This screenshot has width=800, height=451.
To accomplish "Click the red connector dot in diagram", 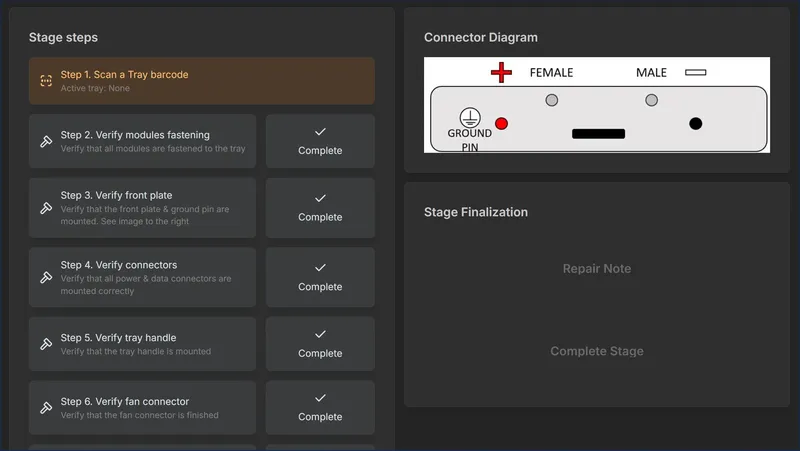I will (502, 123).
